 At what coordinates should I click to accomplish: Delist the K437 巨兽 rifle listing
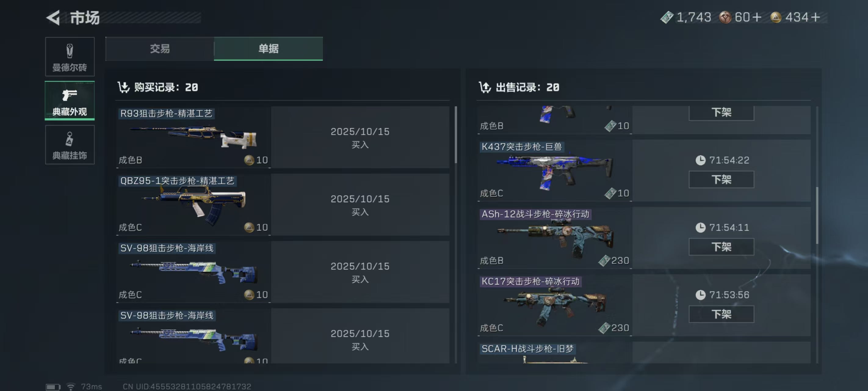coord(721,180)
